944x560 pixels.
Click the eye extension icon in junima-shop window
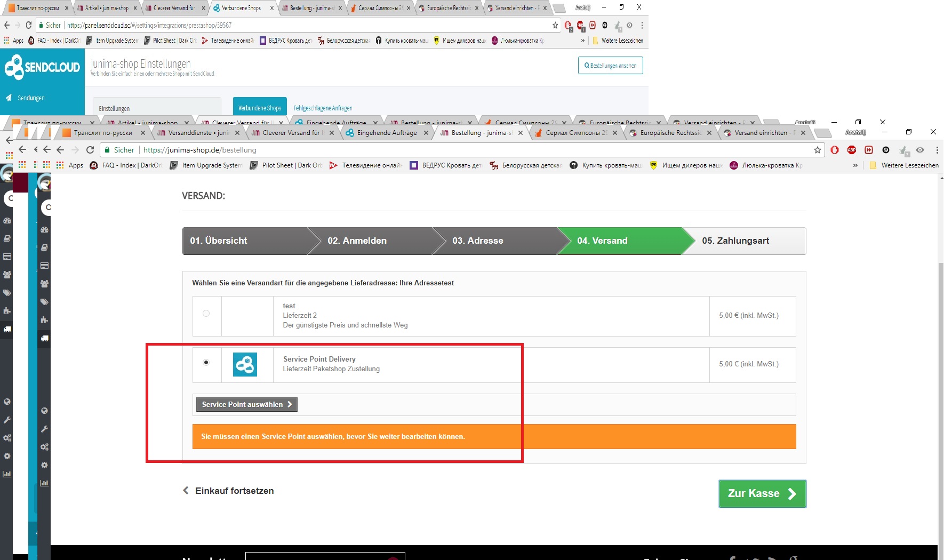pyautogui.click(x=920, y=150)
